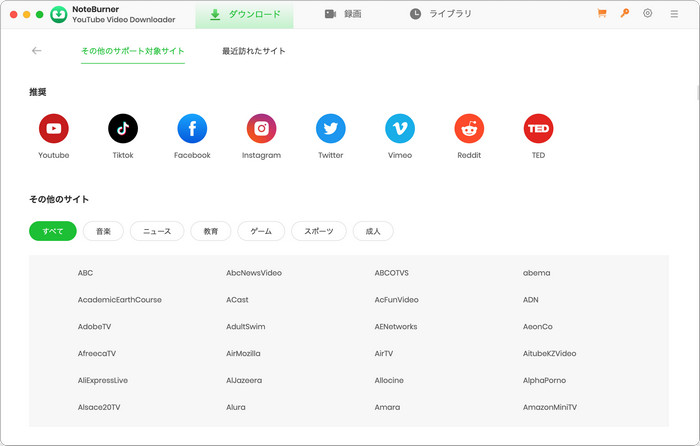Select the その他のサポート対象サイト tab
The width and height of the screenshot is (700, 446).
coord(133,51)
